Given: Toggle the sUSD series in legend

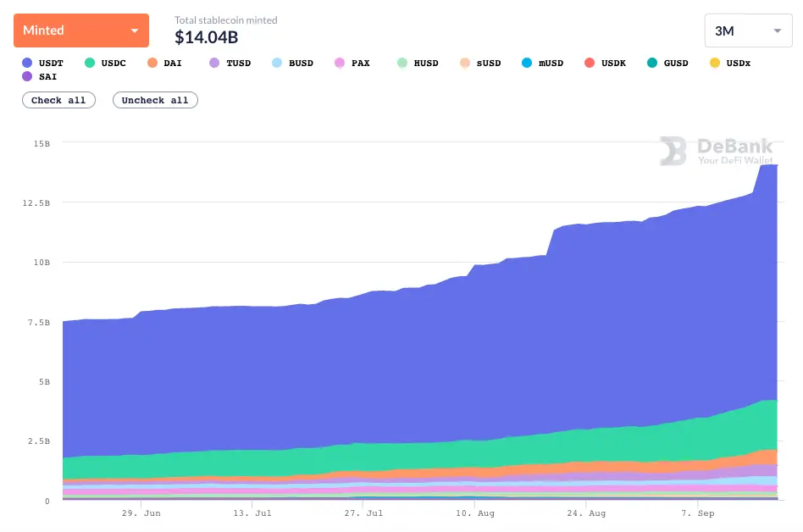Looking at the screenshot, I should [x=480, y=63].
